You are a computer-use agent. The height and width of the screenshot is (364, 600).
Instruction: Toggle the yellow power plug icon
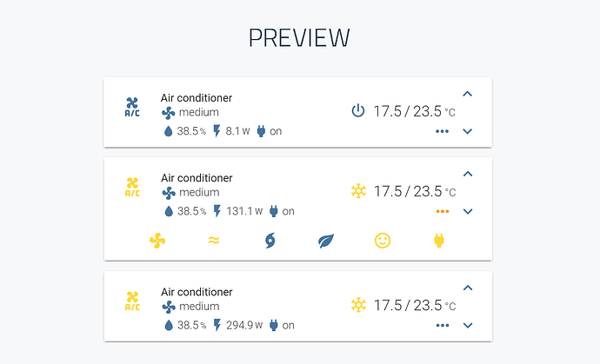click(x=439, y=241)
